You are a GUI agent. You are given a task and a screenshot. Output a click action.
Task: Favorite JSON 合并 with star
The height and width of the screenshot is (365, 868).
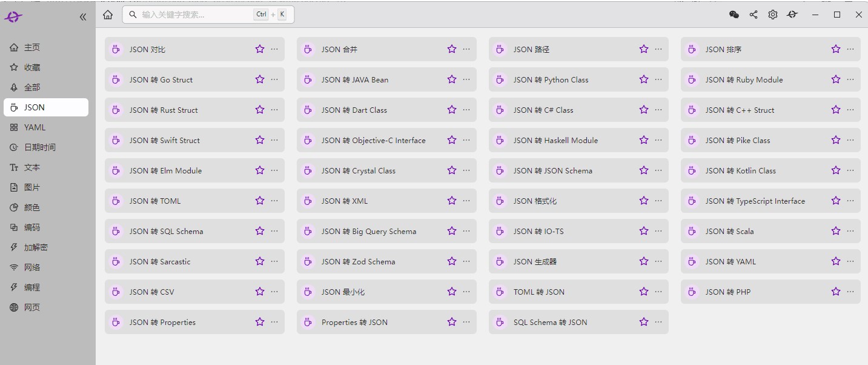452,49
